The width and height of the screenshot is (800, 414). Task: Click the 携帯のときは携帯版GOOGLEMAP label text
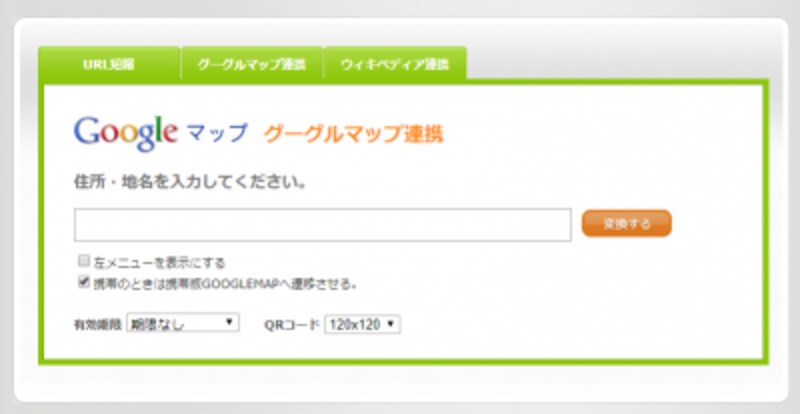tap(224, 284)
